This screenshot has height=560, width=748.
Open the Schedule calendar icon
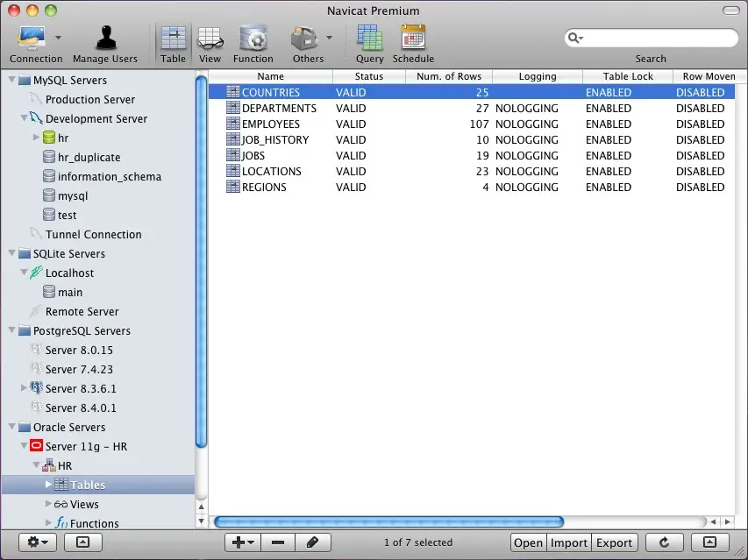[413, 37]
